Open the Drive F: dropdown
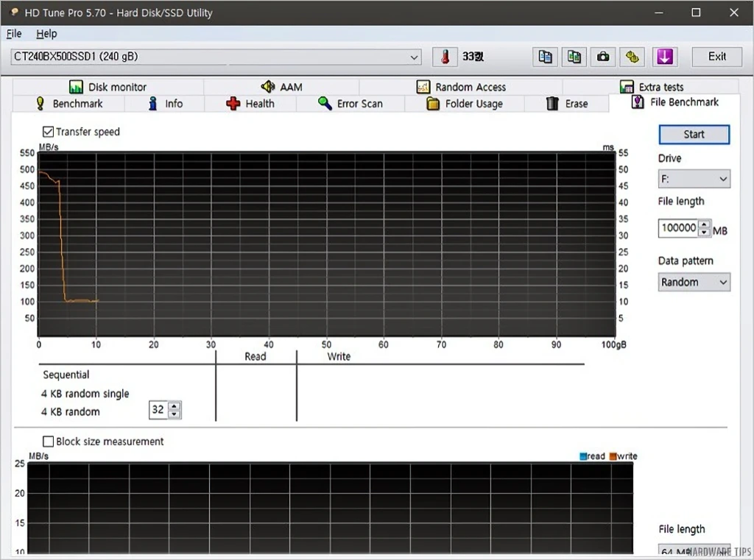 694,179
